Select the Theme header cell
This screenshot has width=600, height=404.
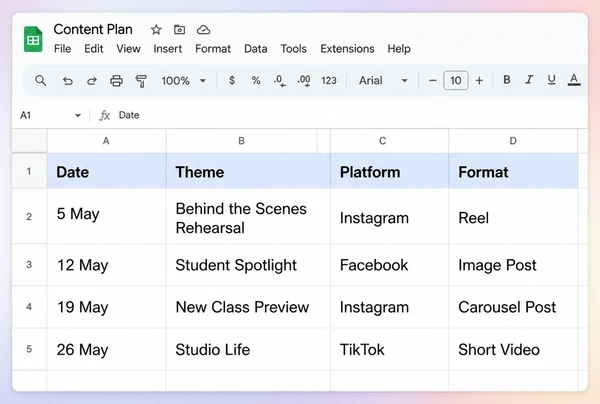pos(248,171)
